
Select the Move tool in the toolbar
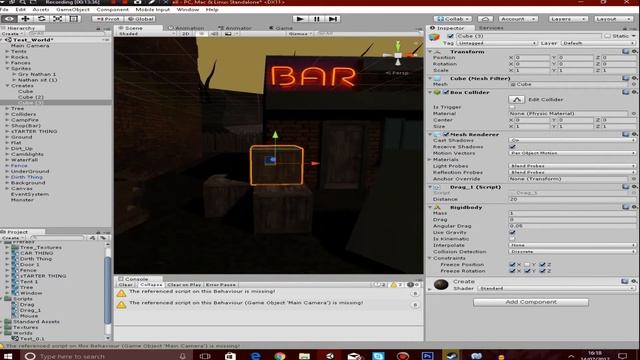[25, 19]
